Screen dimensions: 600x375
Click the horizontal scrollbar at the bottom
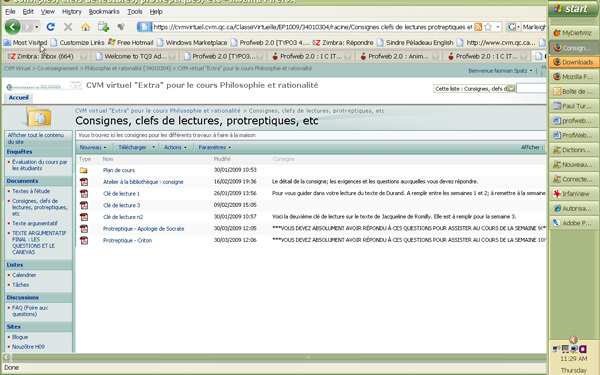(x=279, y=357)
